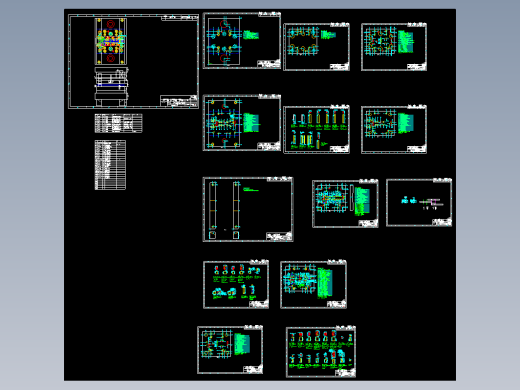Select the green notes block in two-bars sheet

point(251,190)
